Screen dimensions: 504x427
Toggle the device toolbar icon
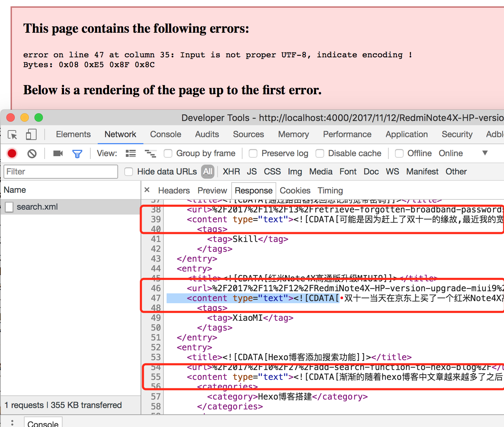click(x=31, y=135)
